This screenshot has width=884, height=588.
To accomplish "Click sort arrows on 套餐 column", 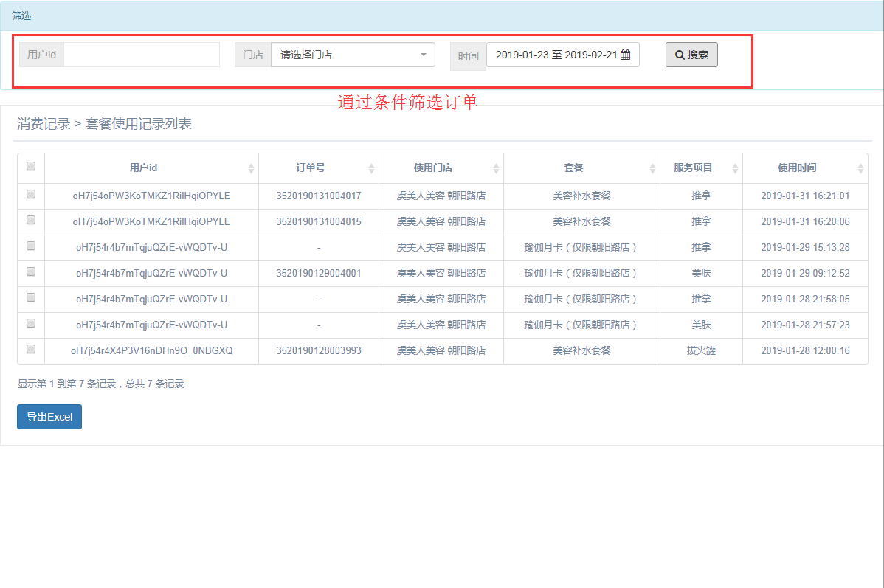I will 652,168.
